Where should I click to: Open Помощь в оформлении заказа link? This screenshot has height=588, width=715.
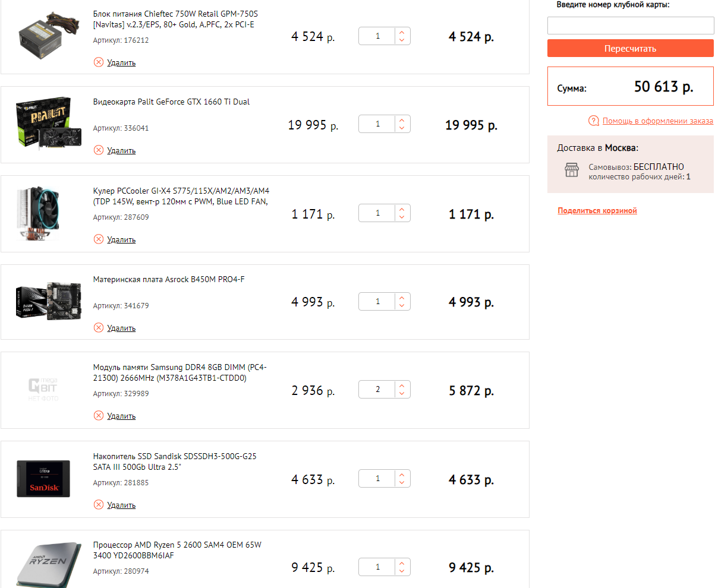pos(657,121)
